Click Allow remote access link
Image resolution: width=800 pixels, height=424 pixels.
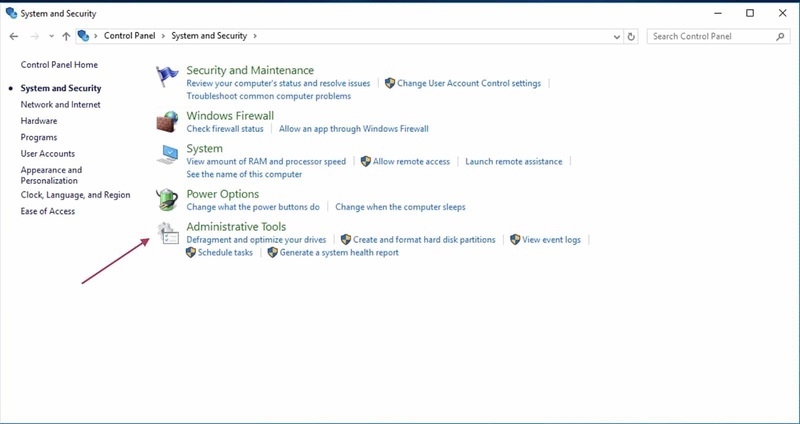[x=411, y=161]
